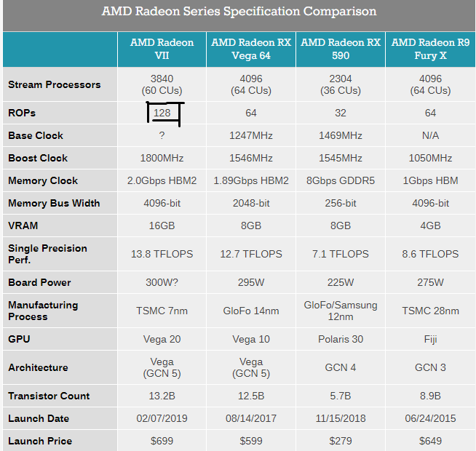Click the 'GloFo/Samsung 12nm' cell
This screenshot has width=476, height=451.
coord(341,311)
